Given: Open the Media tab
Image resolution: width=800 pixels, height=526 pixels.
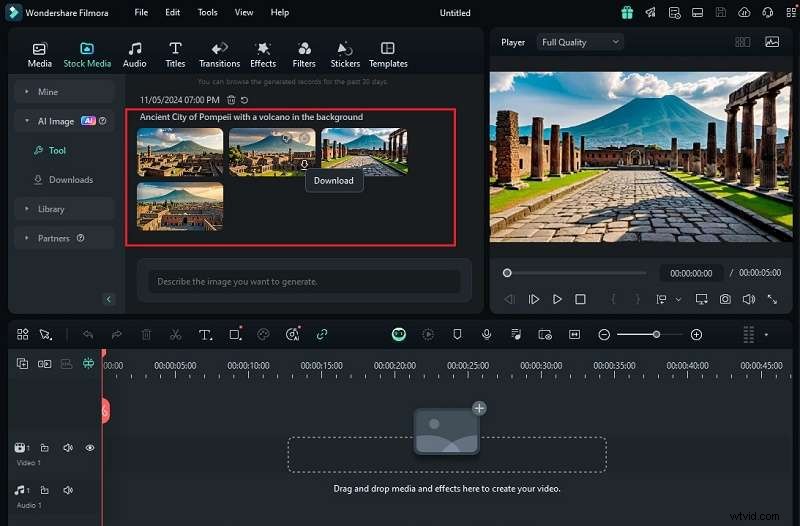Looking at the screenshot, I should [39, 55].
